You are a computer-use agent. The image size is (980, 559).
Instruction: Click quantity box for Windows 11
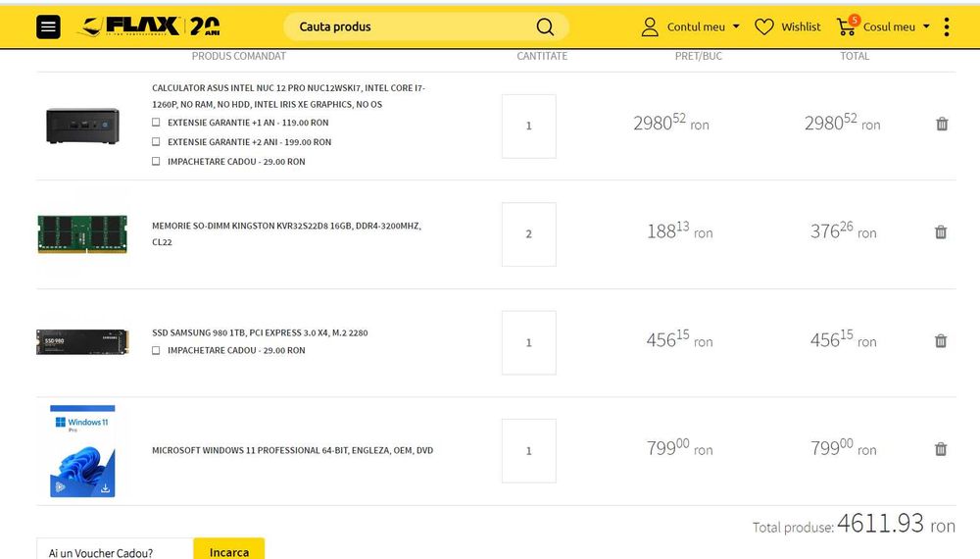tap(529, 451)
